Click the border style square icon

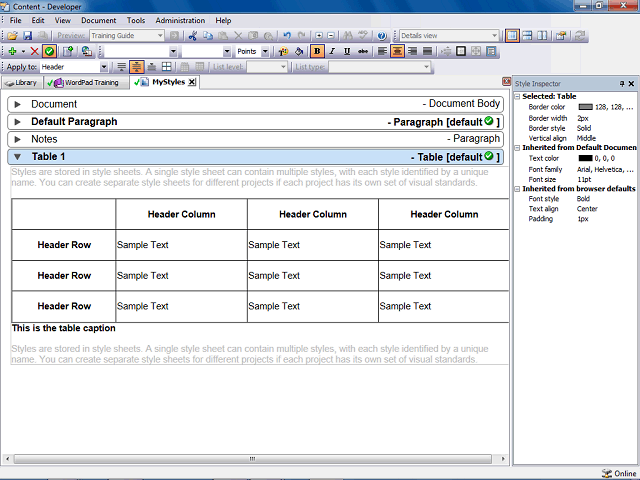pos(461,51)
